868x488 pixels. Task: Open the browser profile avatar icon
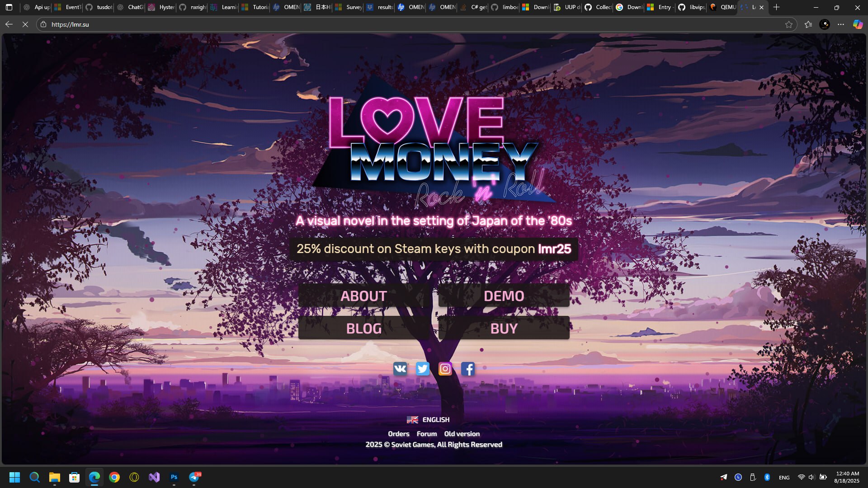tap(825, 24)
